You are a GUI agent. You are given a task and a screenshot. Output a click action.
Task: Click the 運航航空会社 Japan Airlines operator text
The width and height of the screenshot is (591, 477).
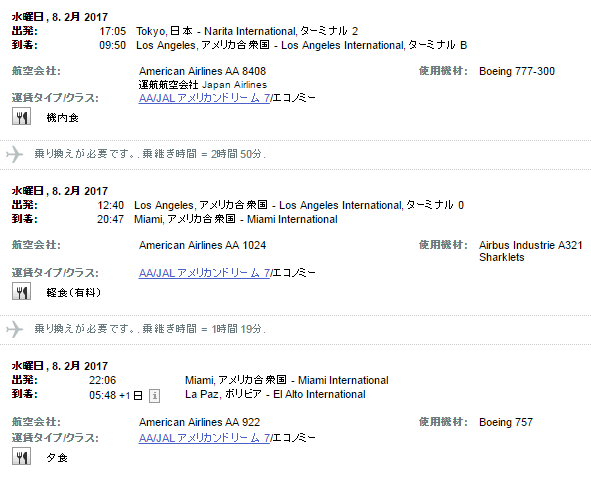point(203,85)
